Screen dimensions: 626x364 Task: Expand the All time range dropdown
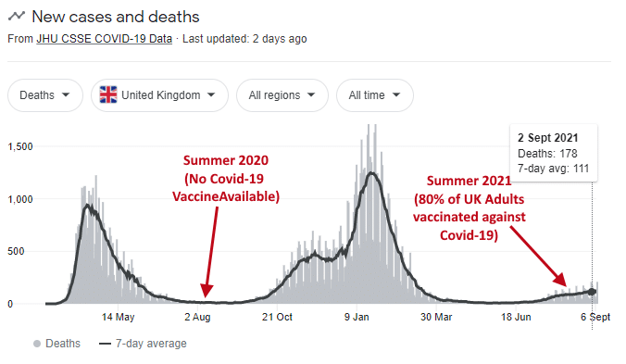(375, 95)
